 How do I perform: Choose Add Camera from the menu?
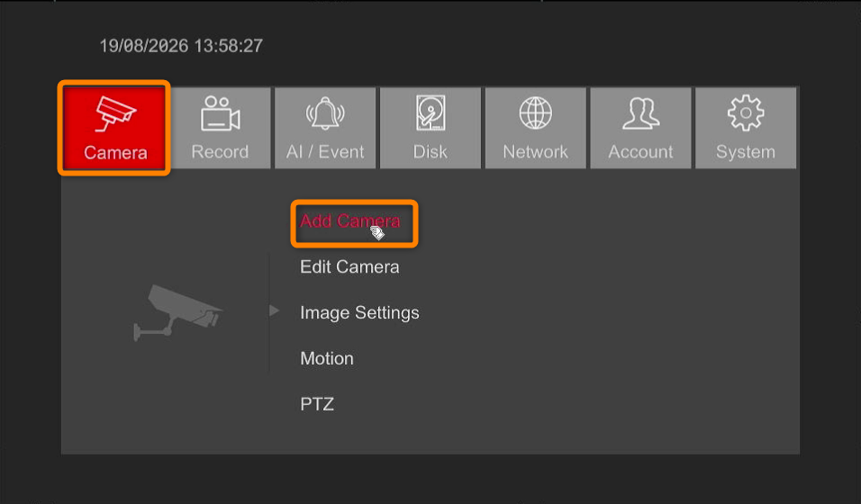coord(349,220)
